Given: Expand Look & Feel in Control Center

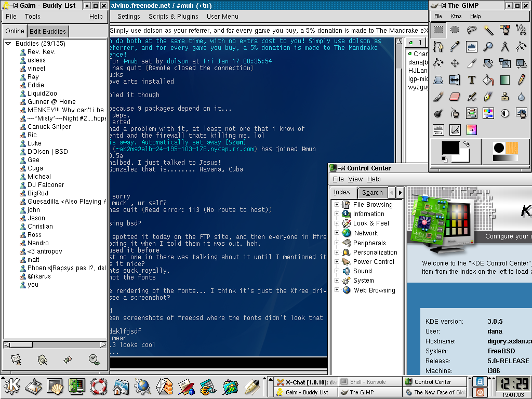Looking at the screenshot, I should pyautogui.click(x=337, y=223).
